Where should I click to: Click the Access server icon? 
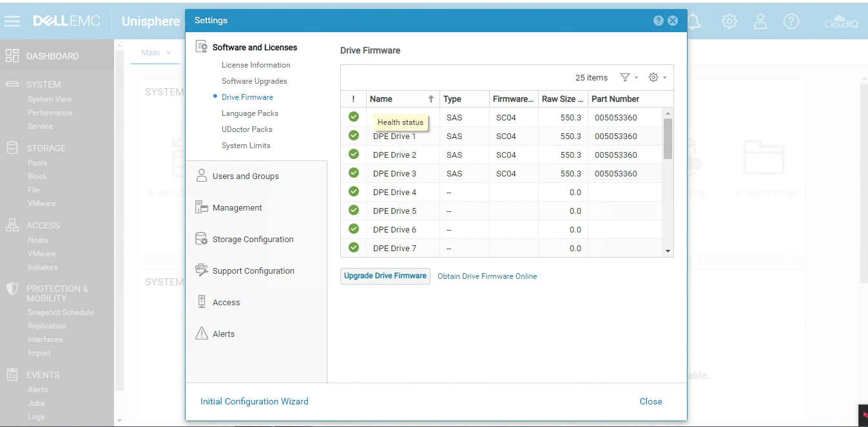pos(201,302)
